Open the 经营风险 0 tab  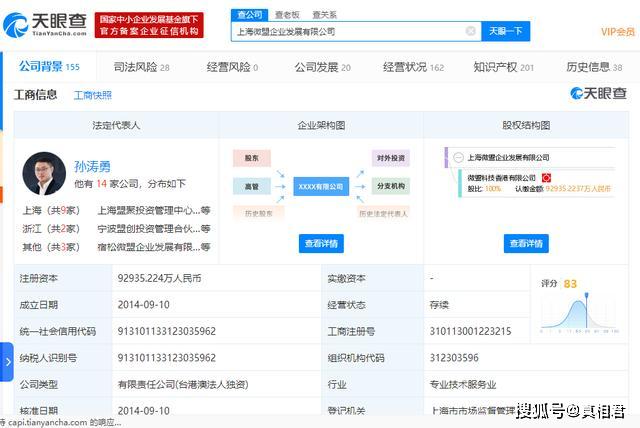click(232, 67)
